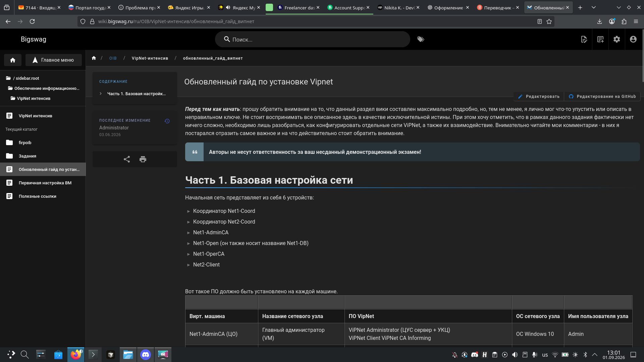Viewport: 644px width, 362px height.
Task: Click the print page icon
Action: click(143, 159)
